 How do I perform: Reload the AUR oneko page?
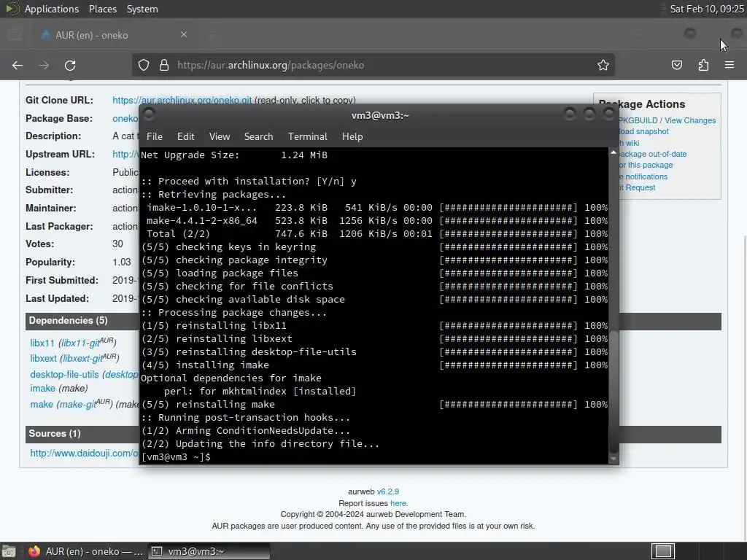pyautogui.click(x=70, y=65)
